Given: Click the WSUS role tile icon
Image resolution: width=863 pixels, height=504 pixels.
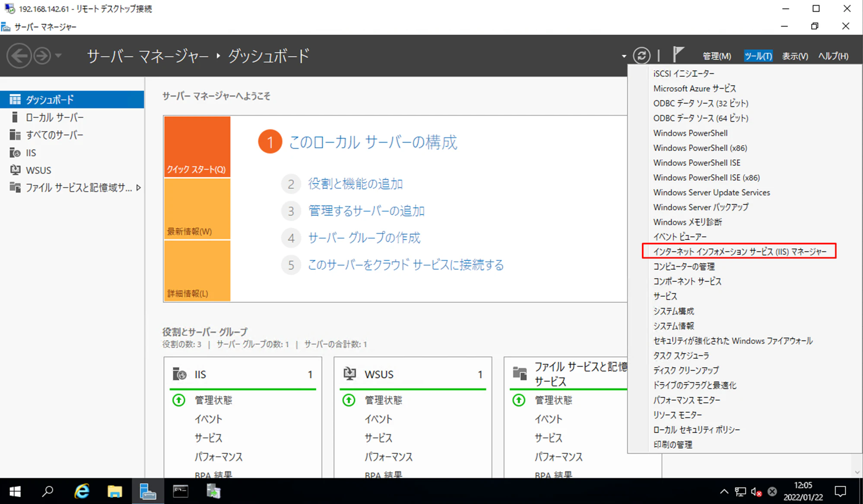Looking at the screenshot, I should (x=349, y=374).
